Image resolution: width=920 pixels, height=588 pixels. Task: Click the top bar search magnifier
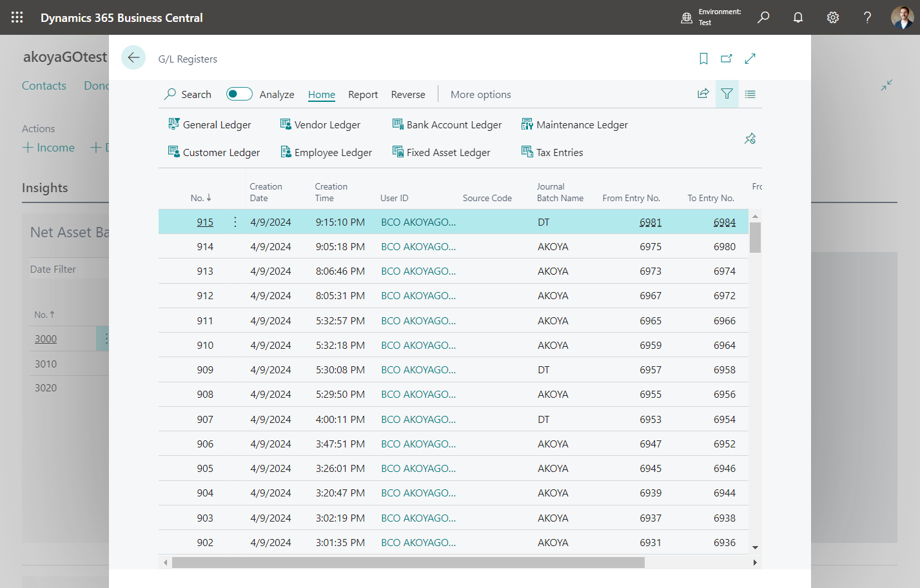[763, 17]
